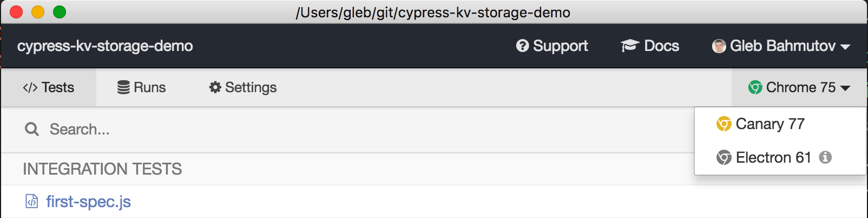Switch to the Tests tab
This screenshot has height=218, width=868.
click(49, 87)
